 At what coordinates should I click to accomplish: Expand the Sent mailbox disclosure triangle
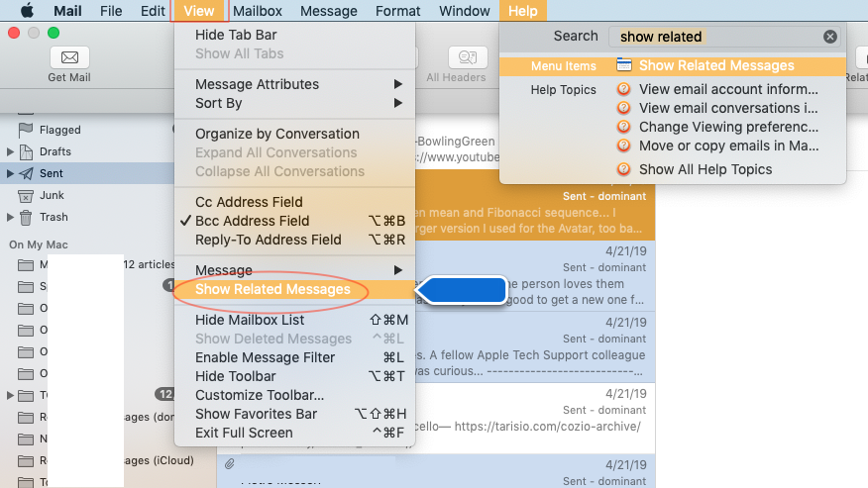click(x=10, y=174)
